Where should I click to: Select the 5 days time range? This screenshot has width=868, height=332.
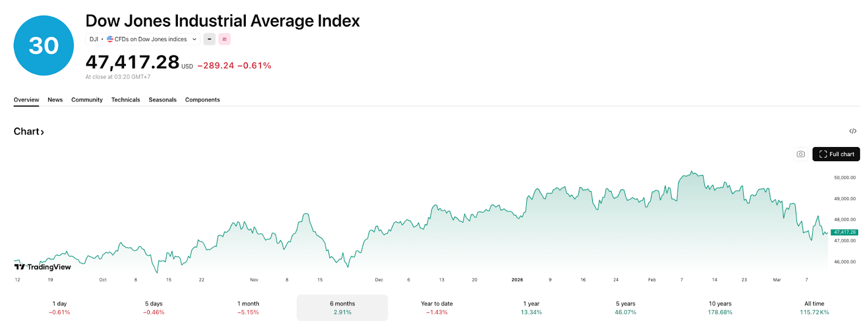point(154,308)
